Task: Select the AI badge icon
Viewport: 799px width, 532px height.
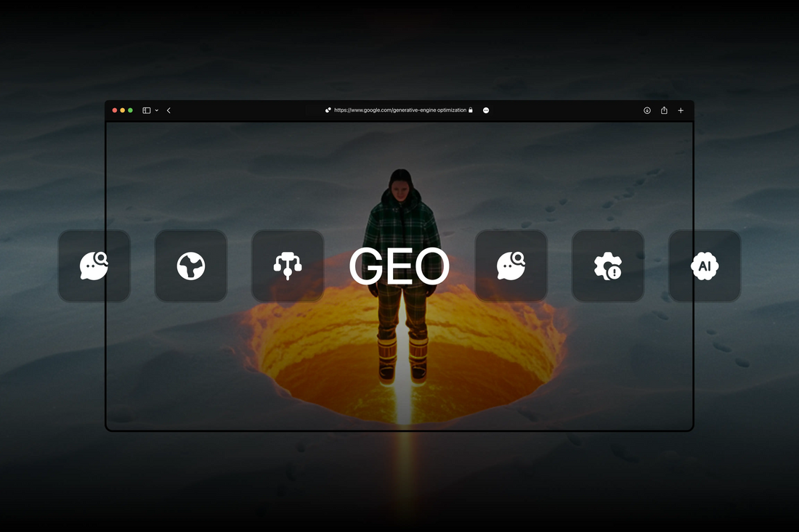Action: click(x=705, y=266)
